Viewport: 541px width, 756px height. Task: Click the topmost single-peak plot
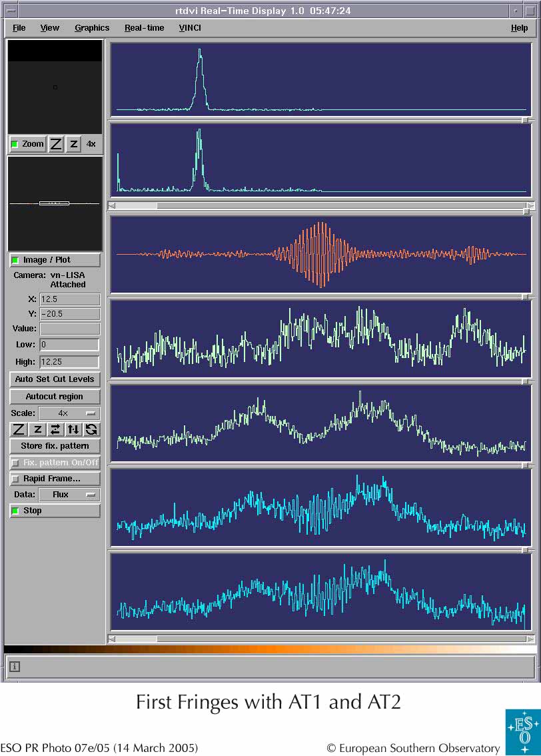click(x=321, y=79)
